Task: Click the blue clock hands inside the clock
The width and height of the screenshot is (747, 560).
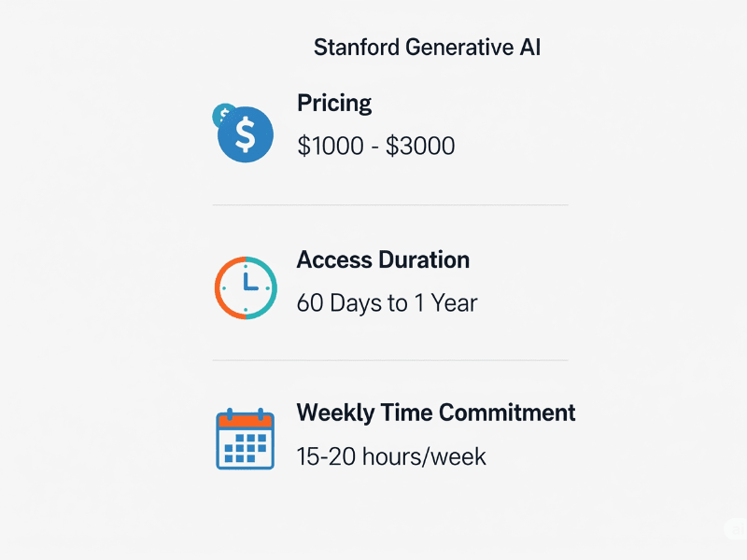Action: click(x=249, y=282)
